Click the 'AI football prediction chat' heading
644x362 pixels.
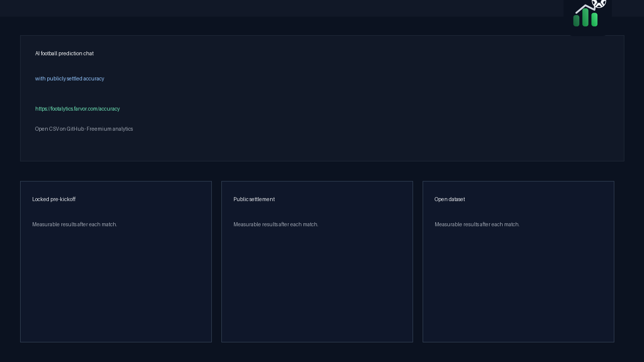[64, 53]
